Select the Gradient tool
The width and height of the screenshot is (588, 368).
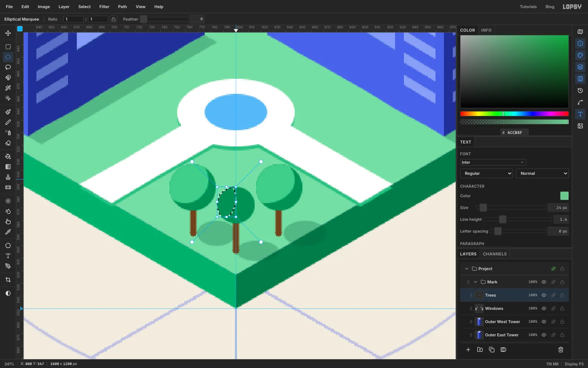pos(8,167)
